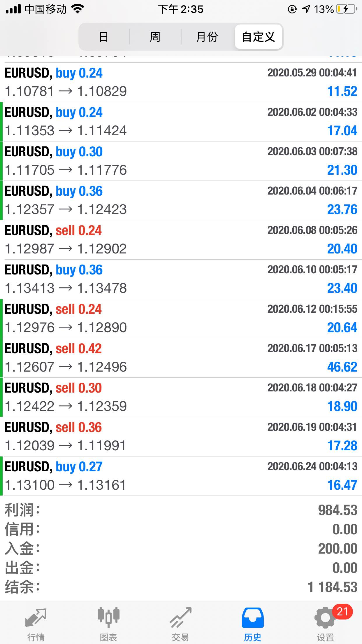Open 设置 settings gear icon

click(325, 617)
